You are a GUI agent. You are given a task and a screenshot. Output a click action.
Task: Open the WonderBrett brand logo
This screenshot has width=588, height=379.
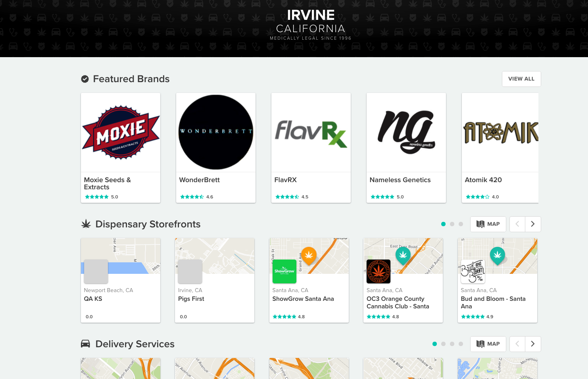point(216,132)
